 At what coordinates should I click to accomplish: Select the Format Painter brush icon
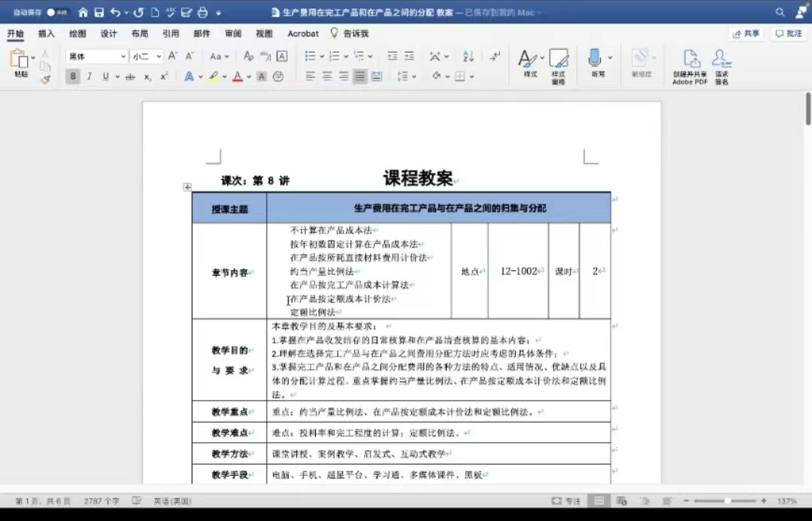click(x=45, y=79)
